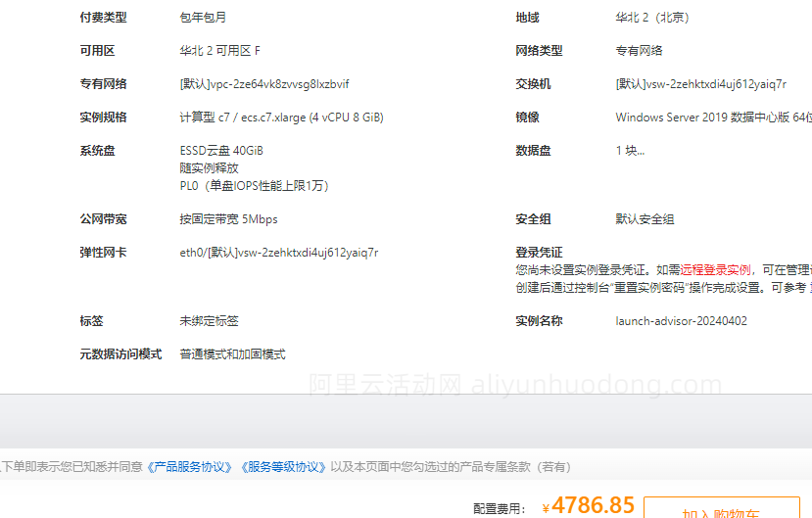
Task: Click the ESSD云盘 40GiB system disk text
Action: click(221, 151)
